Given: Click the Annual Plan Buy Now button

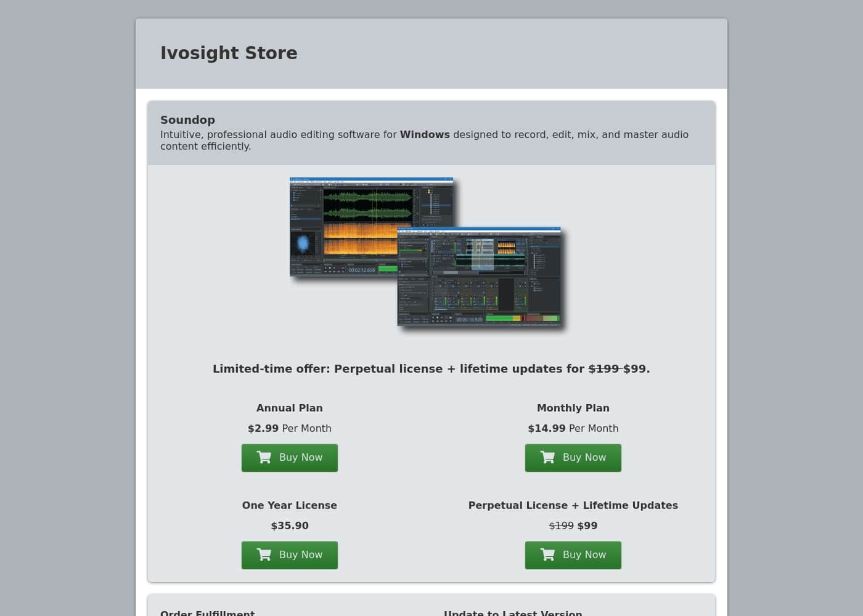Looking at the screenshot, I should (290, 458).
